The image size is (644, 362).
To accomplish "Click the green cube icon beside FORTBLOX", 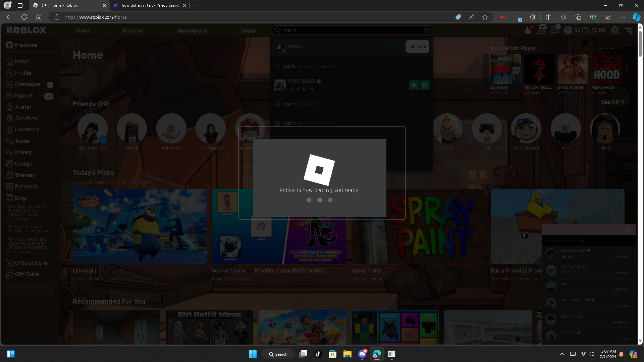I will pos(425,85).
